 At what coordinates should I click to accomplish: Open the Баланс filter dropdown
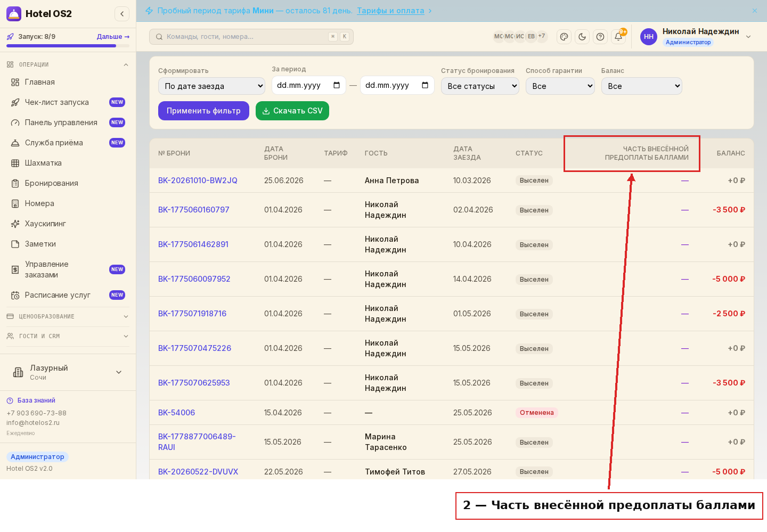point(642,86)
